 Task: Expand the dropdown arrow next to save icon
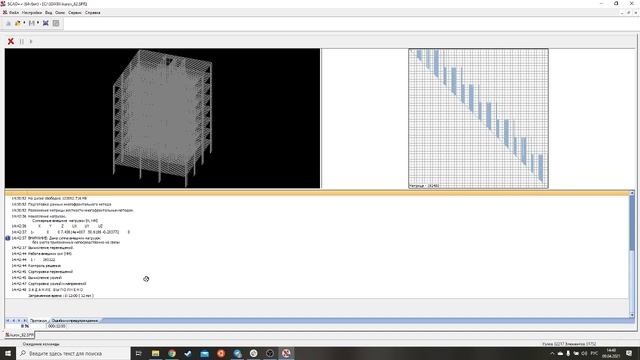pos(38,23)
